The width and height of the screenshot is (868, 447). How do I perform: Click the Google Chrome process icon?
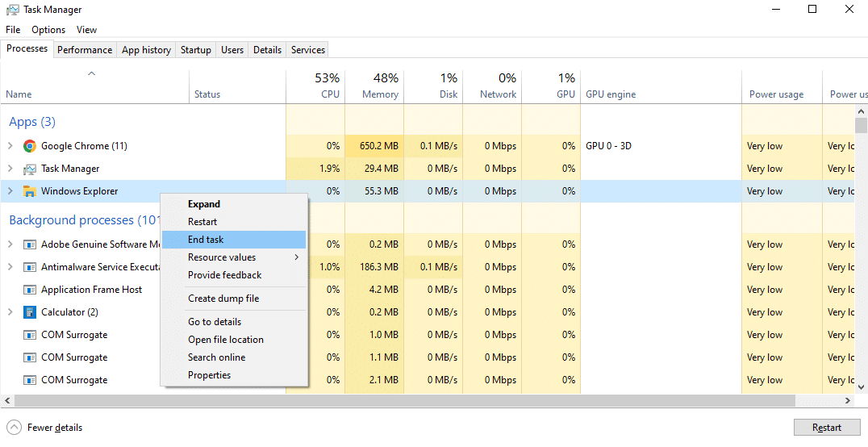(x=29, y=146)
